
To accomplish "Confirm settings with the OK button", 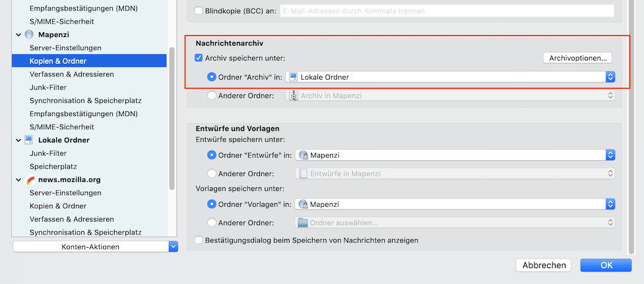I will click(x=606, y=265).
